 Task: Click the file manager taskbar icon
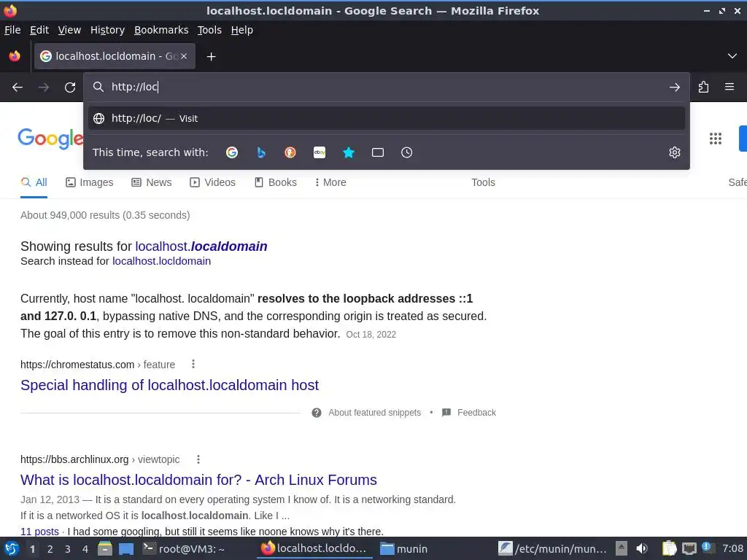pyautogui.click(x=105, y=549)
